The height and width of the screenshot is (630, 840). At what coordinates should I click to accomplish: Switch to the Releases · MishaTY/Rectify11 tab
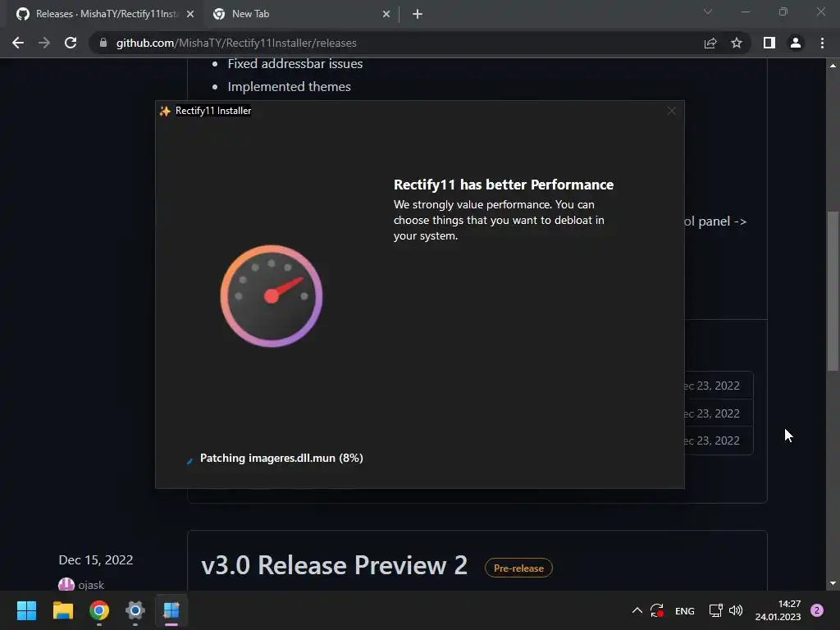click(105, 14)
